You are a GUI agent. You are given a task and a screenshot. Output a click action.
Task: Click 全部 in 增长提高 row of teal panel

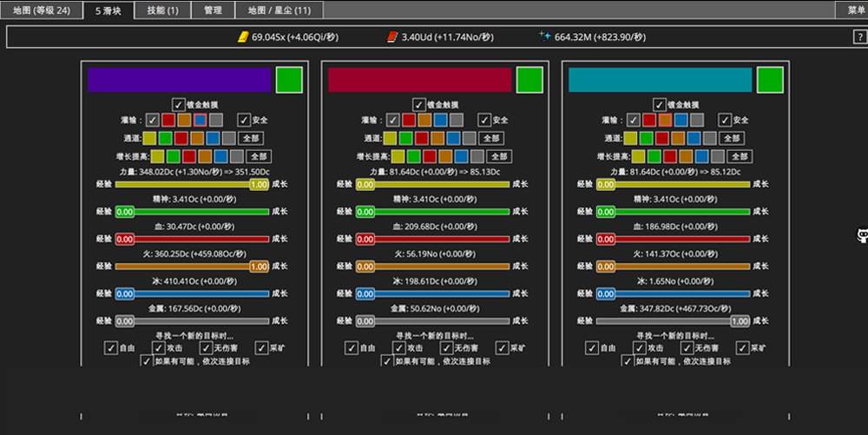740,156
